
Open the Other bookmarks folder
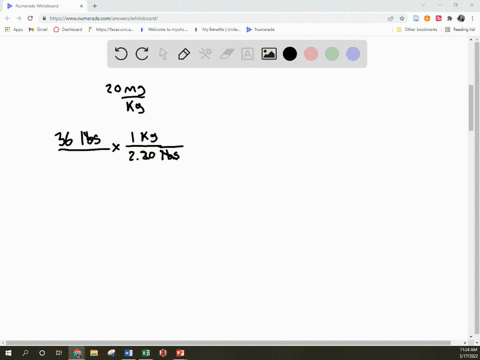[417, 29]
